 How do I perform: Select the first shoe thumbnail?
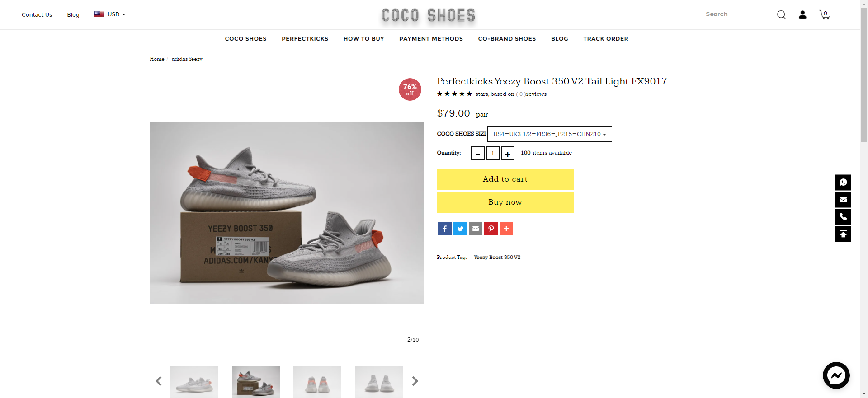(x=194, y=382)
